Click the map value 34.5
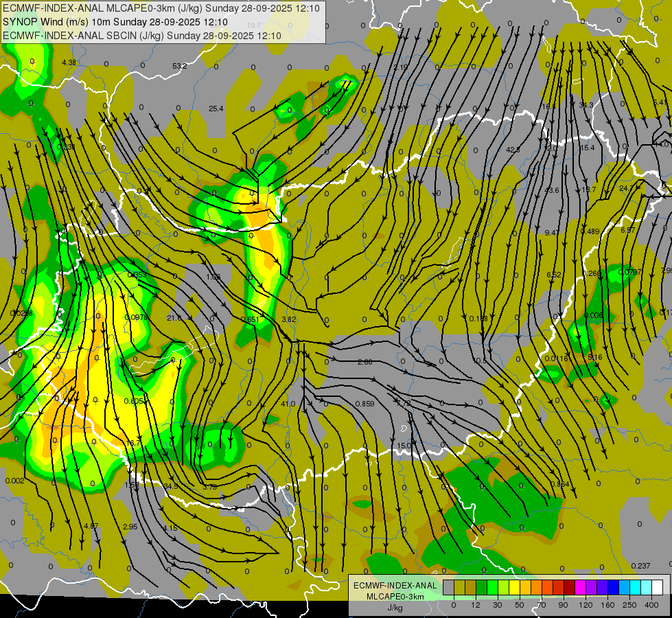This screenshot has width=672, height=618. (170, 486)
